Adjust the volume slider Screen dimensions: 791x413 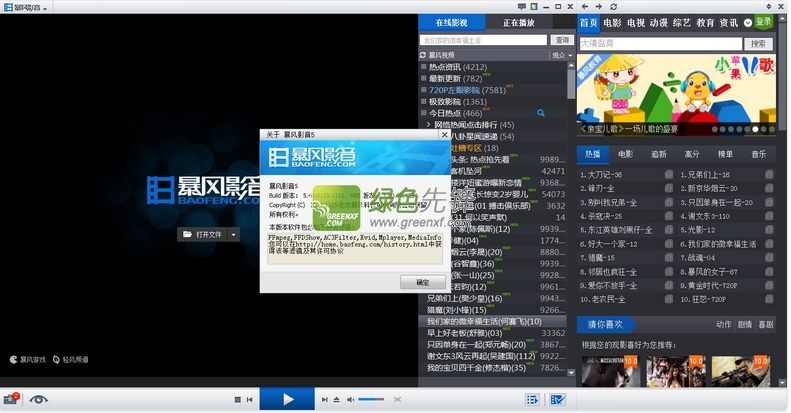(x=371, y=399)
